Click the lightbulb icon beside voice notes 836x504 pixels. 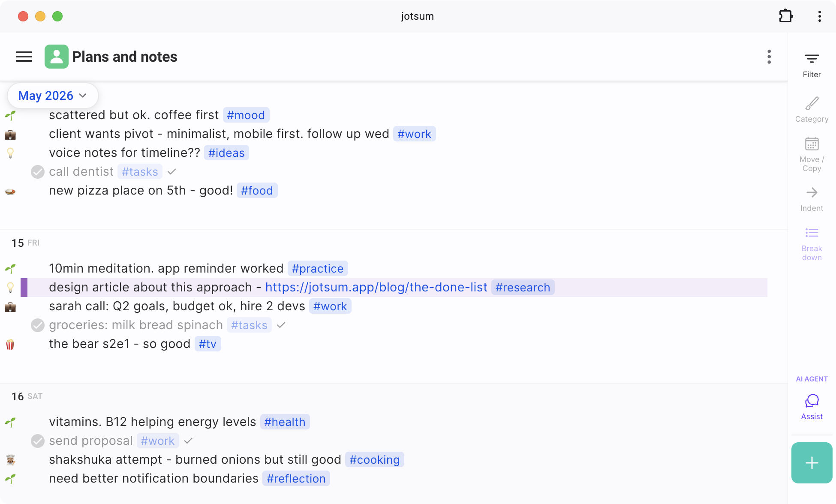[x=10, y=153]
